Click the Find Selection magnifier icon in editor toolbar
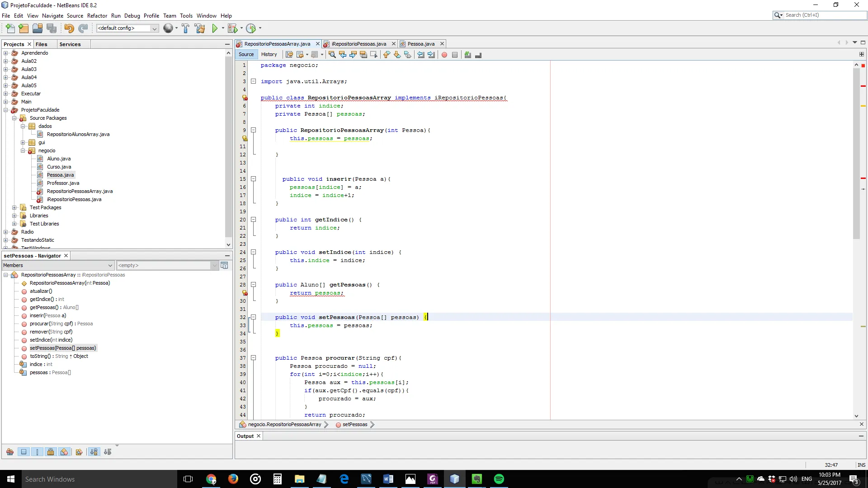 click(332, 55)
